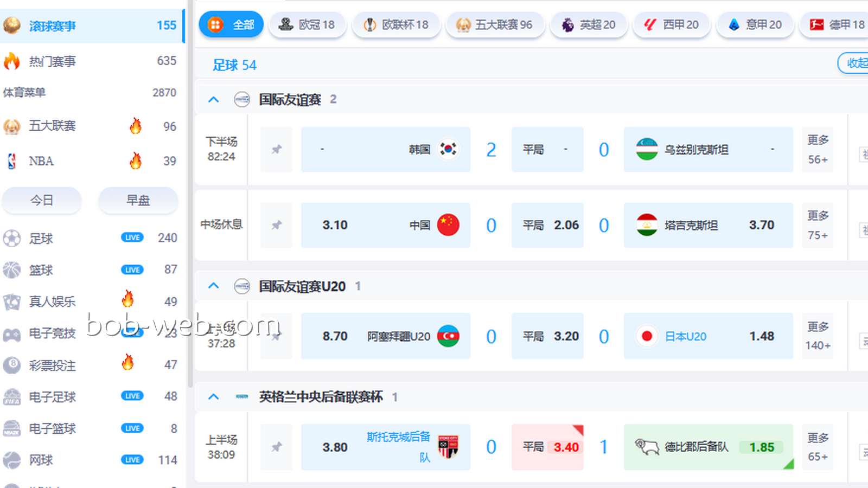Screen dimensions: 868x488
Task: Pick 斯托克城后备队 odds 3.80
Action: [x=386, y=447]
